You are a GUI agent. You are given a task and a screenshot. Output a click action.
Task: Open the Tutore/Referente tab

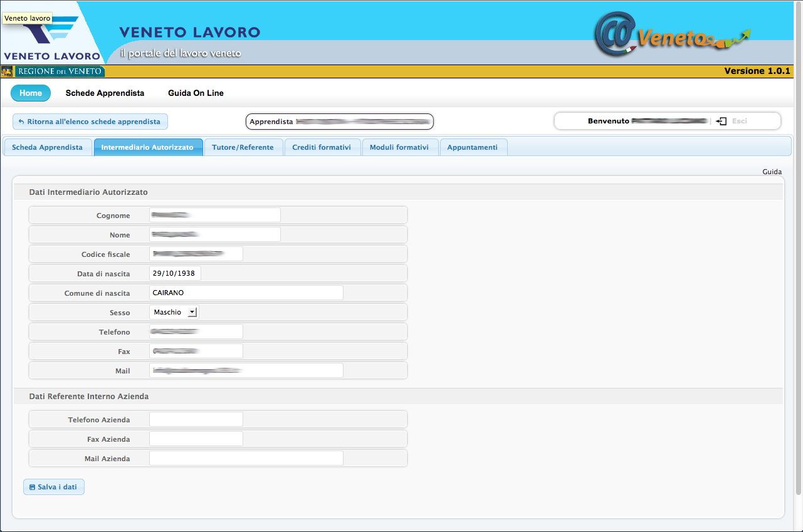click(x=243, y=147)
